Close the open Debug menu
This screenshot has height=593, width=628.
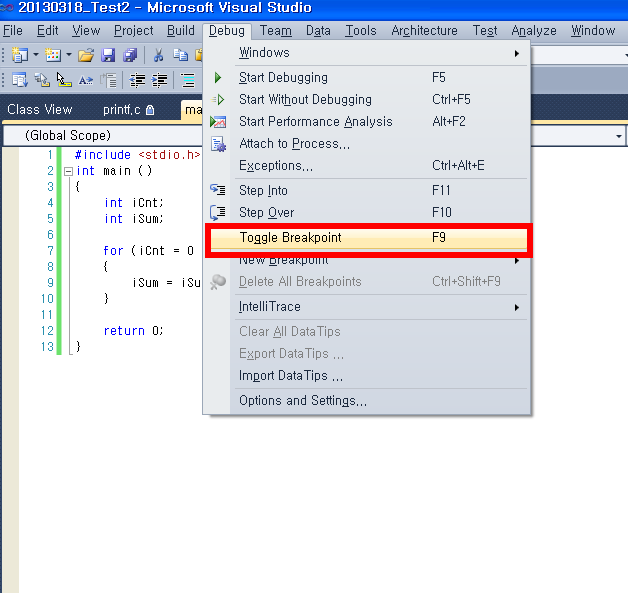pyautogui.click(x=227, y=30)
